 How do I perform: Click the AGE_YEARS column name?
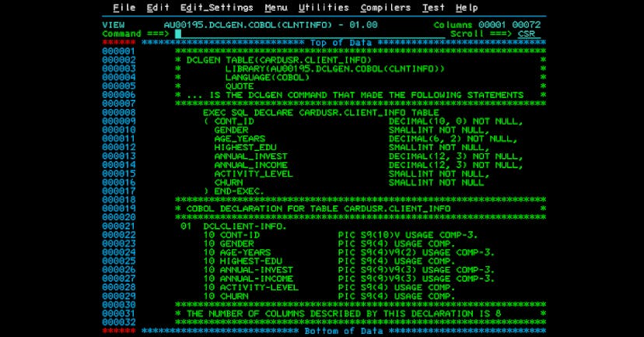pyautogui.click(x=240, y=139)
